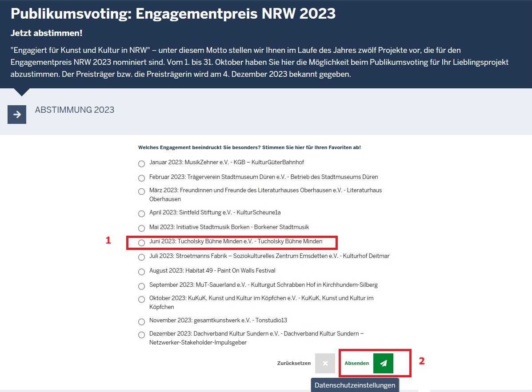Select Juni 2023 Tucholsky Bühne Minden radio button
Viewport: 532px width, 392px height.
point(141,242)
